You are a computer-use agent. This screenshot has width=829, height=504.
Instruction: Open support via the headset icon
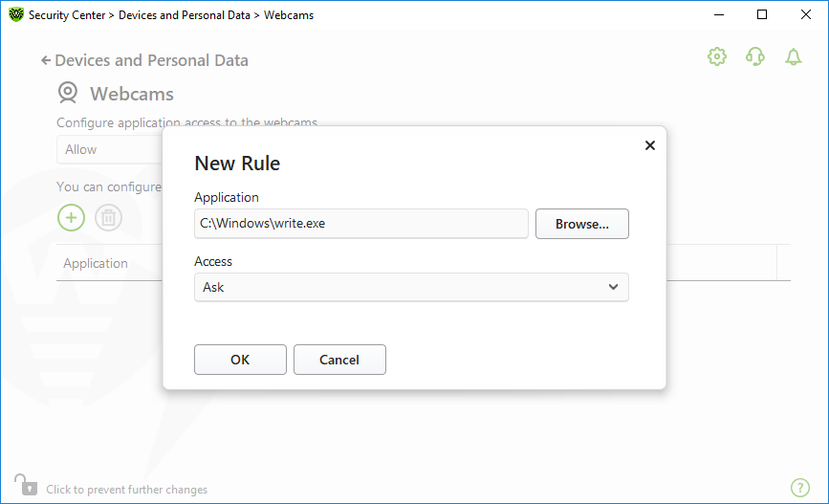tap(755, 56)
